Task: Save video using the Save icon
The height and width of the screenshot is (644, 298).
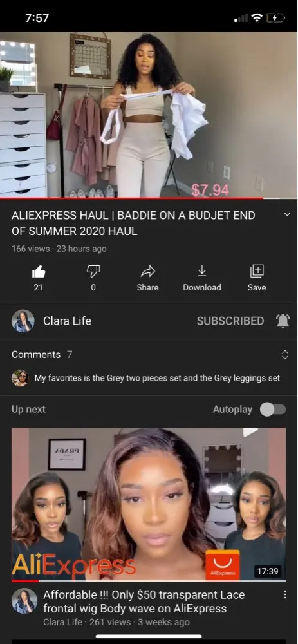Action: 257,271
